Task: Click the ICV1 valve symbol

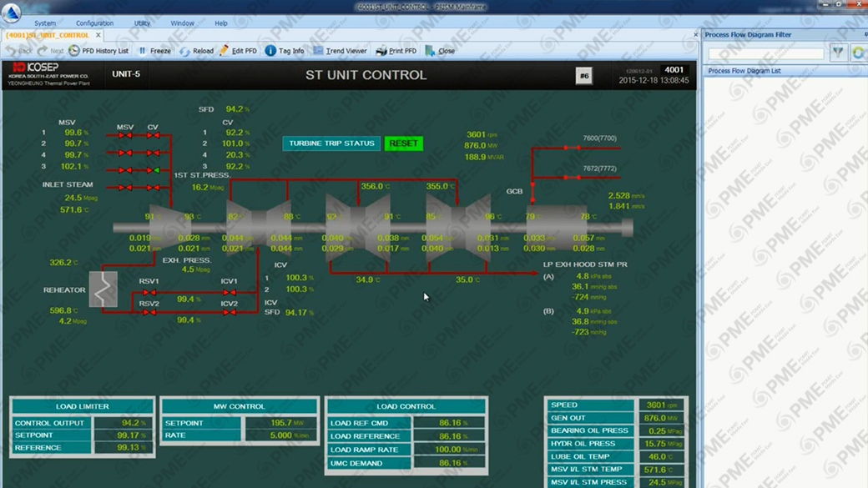Action: 230,292
